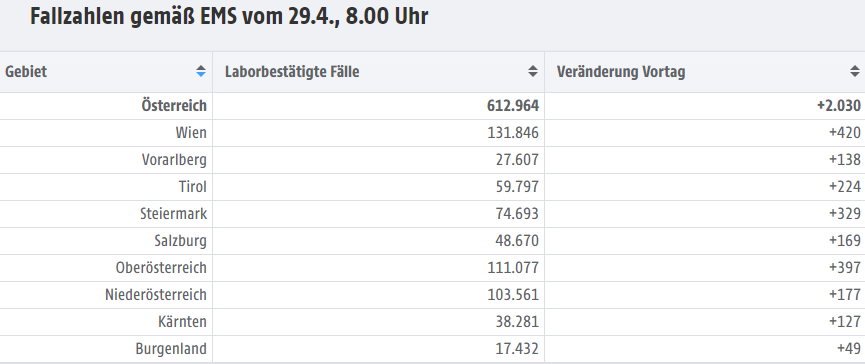
Task: Select the Steiermark row label
Action: pos(173,214)
